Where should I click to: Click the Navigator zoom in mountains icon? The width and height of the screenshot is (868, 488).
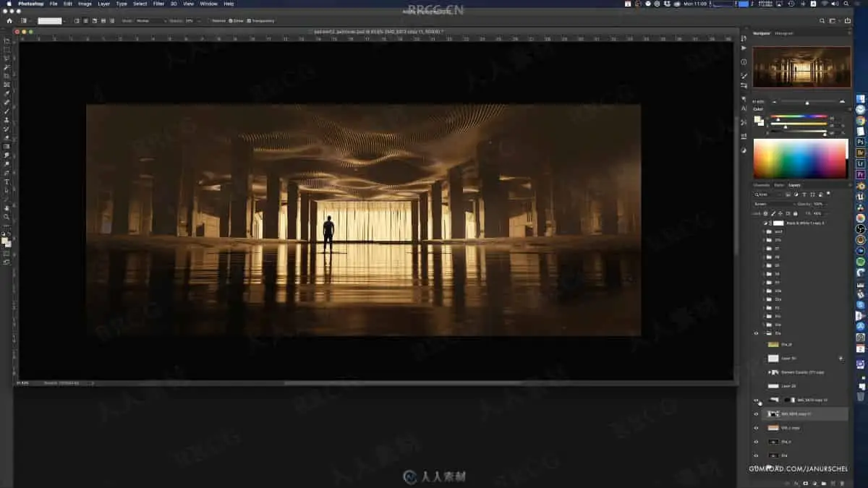842,102
